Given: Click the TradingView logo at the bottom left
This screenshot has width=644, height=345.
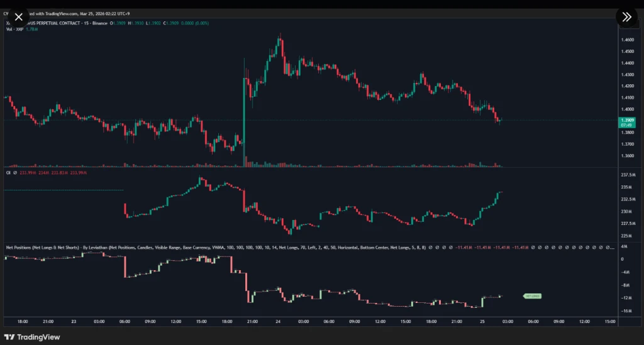Looking at the screenshot, I should pos(32,337).
